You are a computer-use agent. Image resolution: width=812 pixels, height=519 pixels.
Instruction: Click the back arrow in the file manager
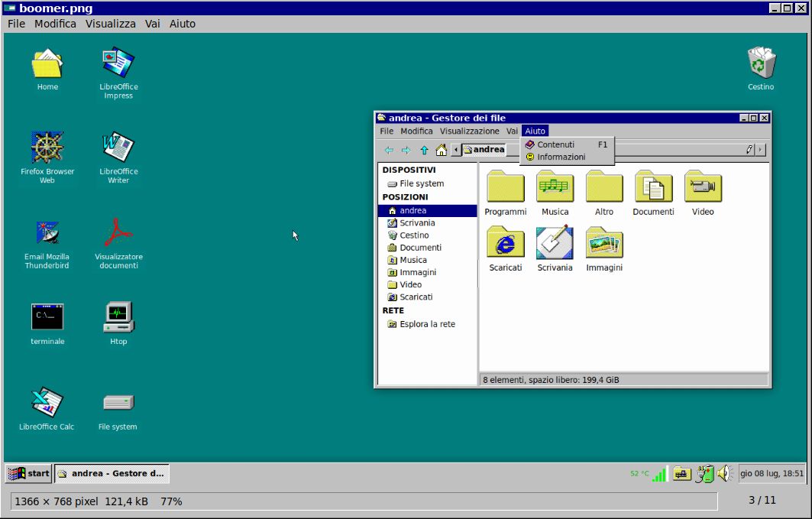point(389,150)
